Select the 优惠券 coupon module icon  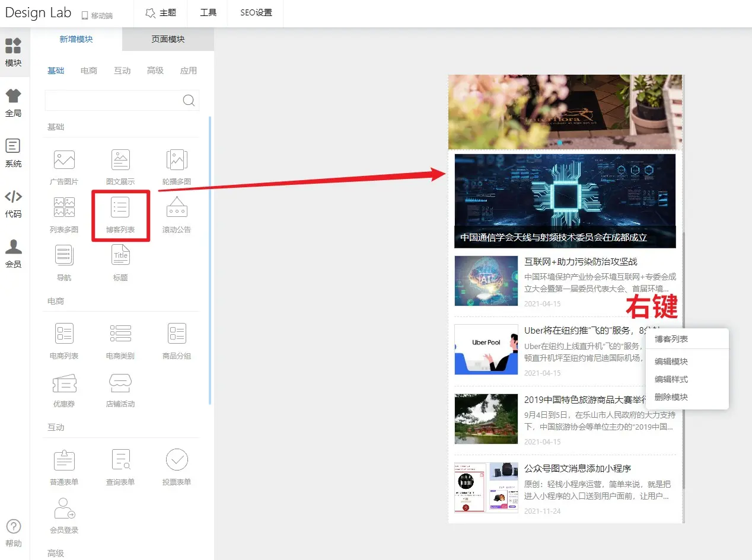coord(64,384)
